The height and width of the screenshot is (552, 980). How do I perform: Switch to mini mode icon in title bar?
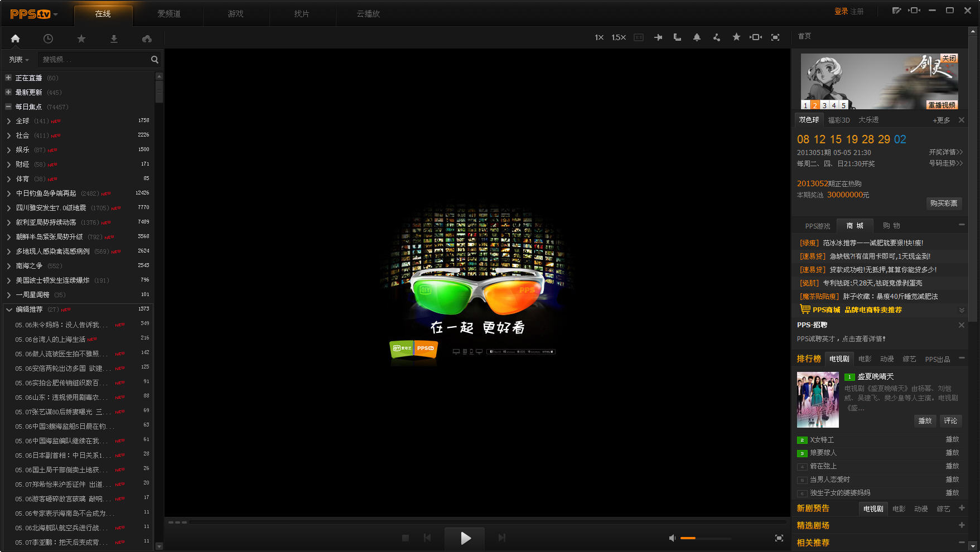coord(914,11)
